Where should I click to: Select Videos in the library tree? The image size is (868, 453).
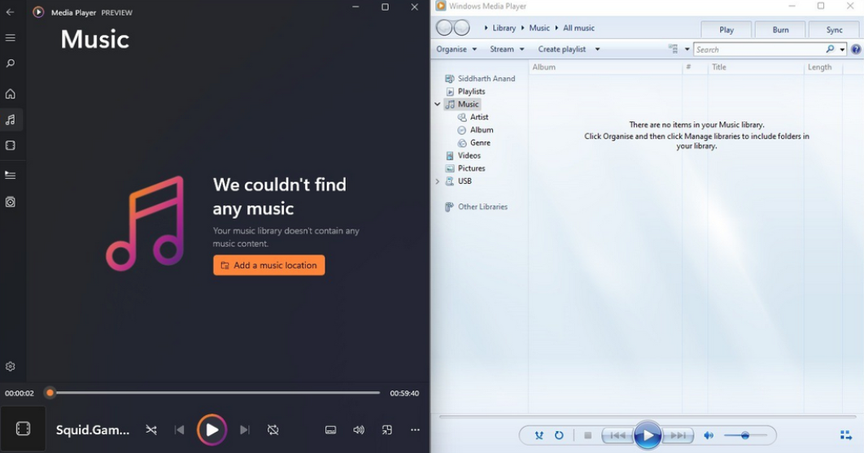pos(464,155)
